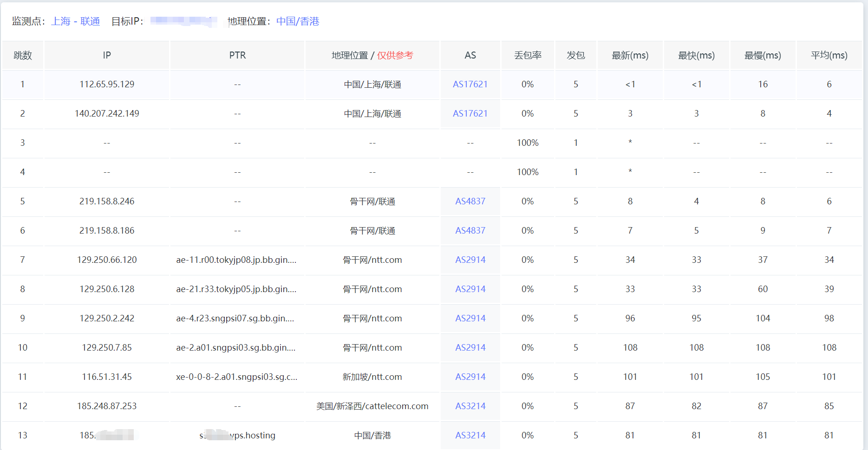Viewport: 868px width, 450px height.
Task: Select the 仅供参考 red note
Action: point(395,55)
